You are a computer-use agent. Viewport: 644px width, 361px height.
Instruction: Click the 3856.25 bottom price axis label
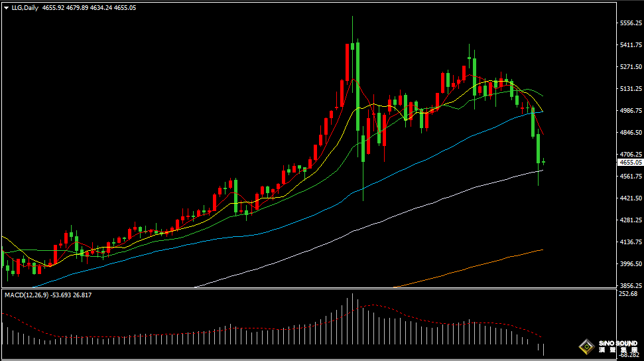[x=630, y=285]
